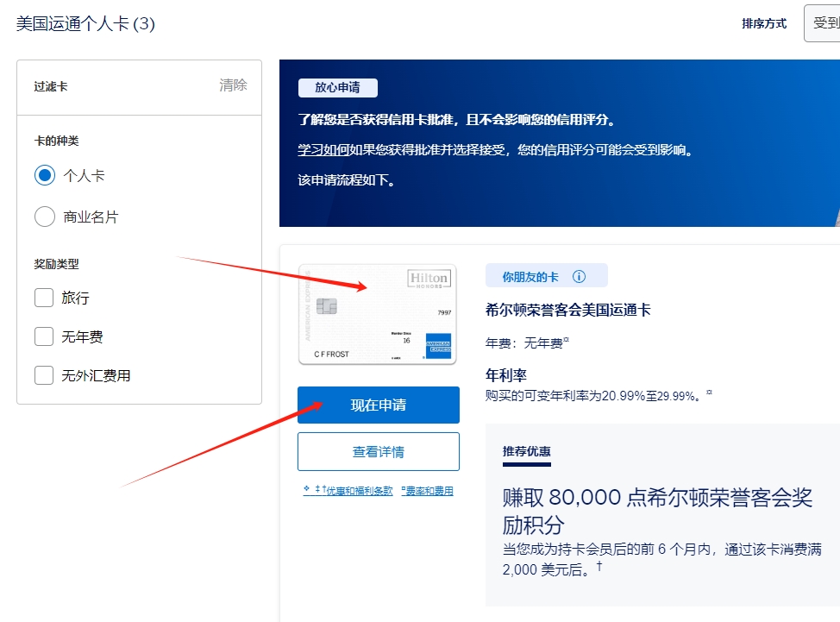
Task: Check the 无年费 checkbox
Action: (x=44, y=336)
